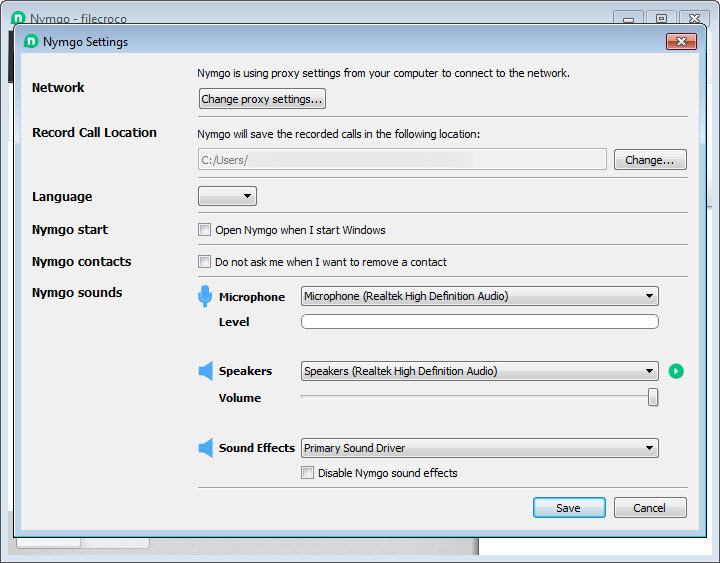This screenshot has width=720, height=563.
Task: Click the blue microphone icon
Action: coord(205,296)
